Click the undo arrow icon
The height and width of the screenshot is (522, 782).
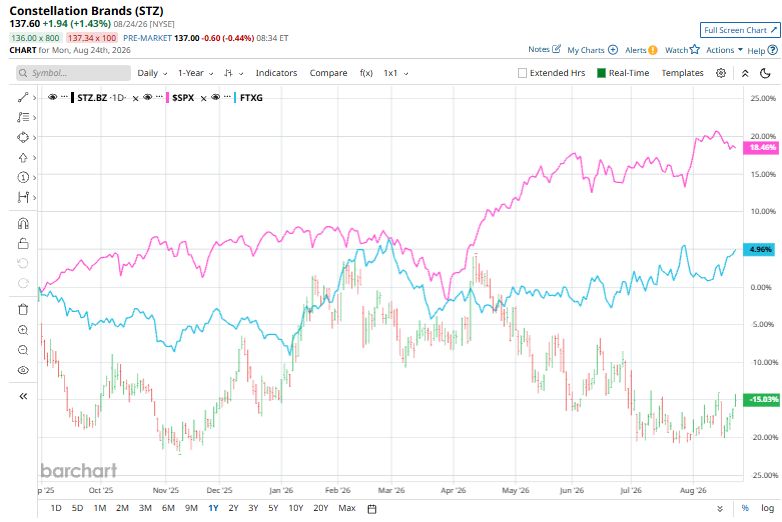point(23,263)
